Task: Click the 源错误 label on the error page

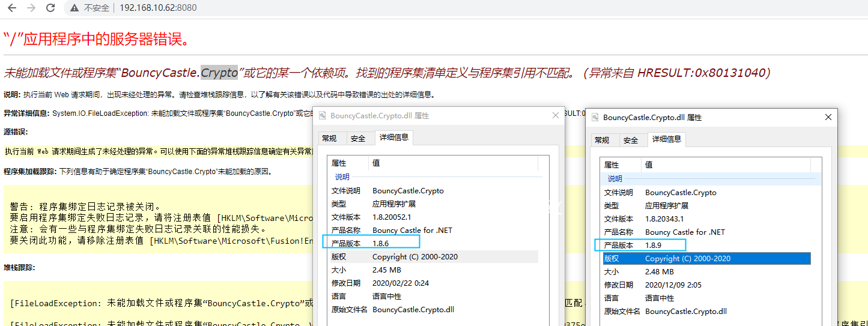Action: coord(16,132)
